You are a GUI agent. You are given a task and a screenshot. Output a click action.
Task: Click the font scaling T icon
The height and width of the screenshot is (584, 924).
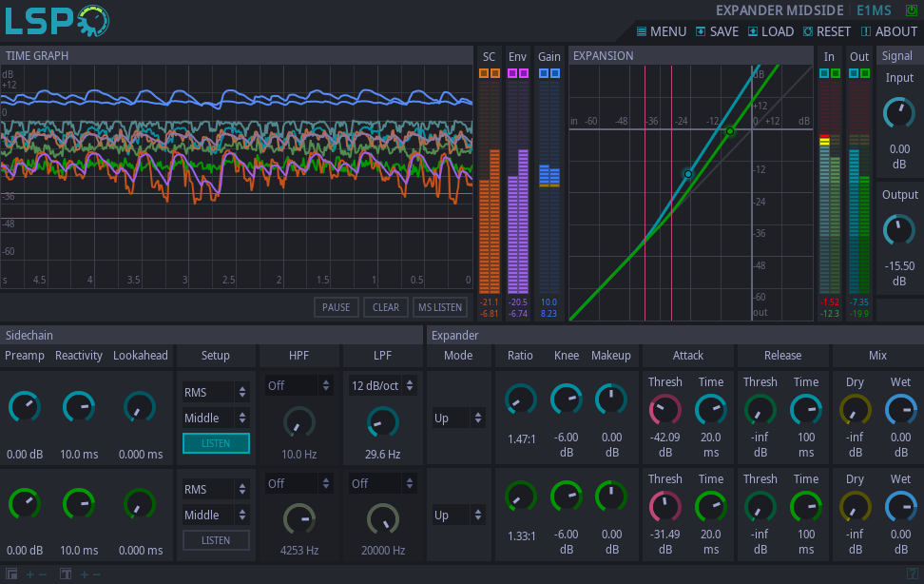66,574
